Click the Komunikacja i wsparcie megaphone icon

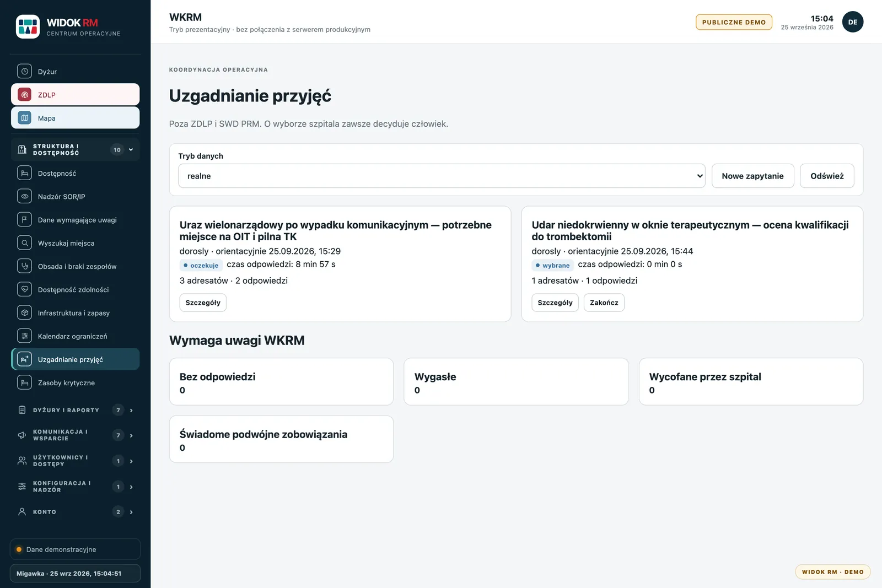[x=22, y=435]
